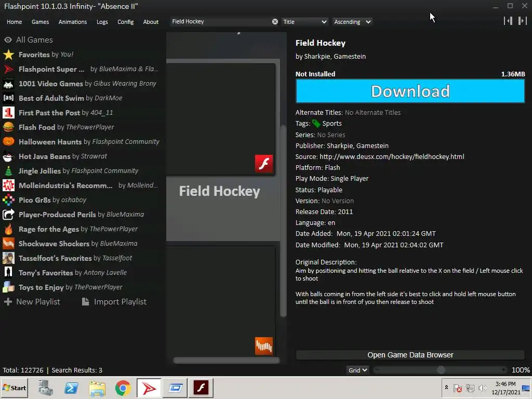Click the Windows Start button
This screenshot has height=399, width=532.
(x=14, y=388)
